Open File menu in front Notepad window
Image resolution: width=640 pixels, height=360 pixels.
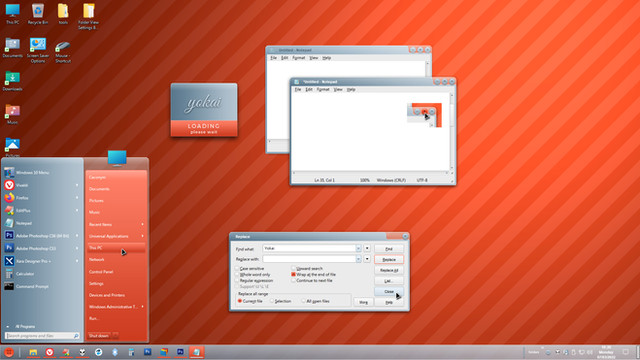(x=298, y=89)
